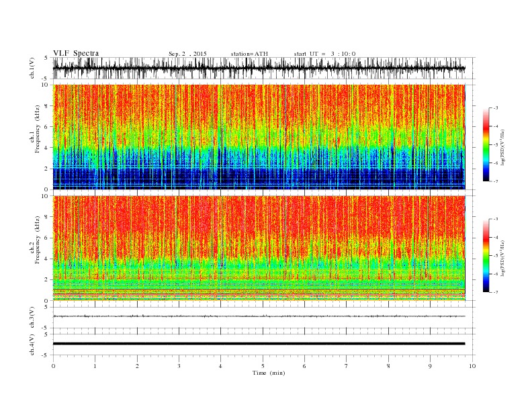The height and width of the screenshot is (411, 532).
Task: Click the 'ch.4(V)' axis label
Action: tap(32, 345)
